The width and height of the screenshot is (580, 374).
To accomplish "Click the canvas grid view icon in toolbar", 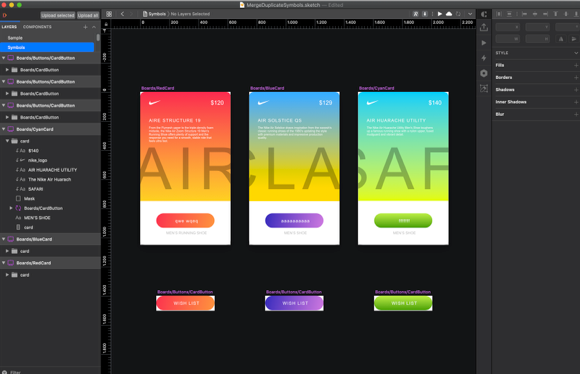I will click(x=109, y=14).
